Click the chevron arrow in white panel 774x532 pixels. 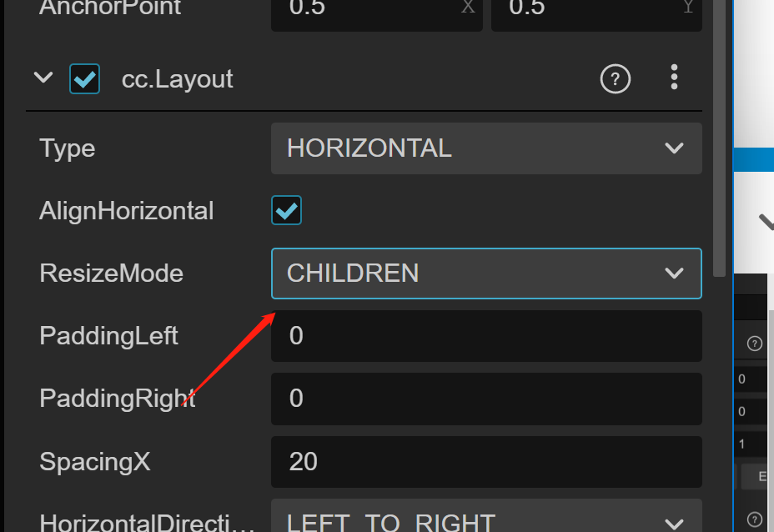point(766,222)
